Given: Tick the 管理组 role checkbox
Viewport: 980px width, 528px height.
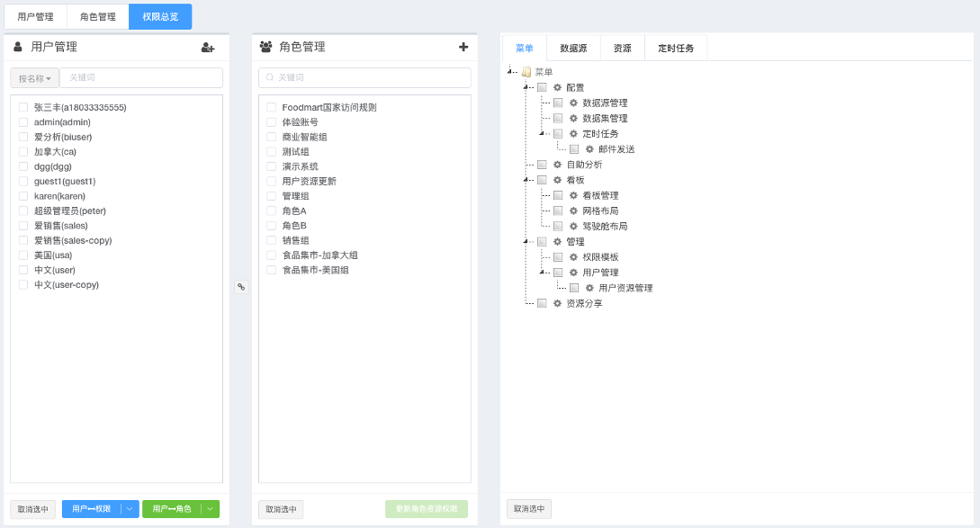Looking at the screenshot, I should pyautogui.click(x=271, y=196).
